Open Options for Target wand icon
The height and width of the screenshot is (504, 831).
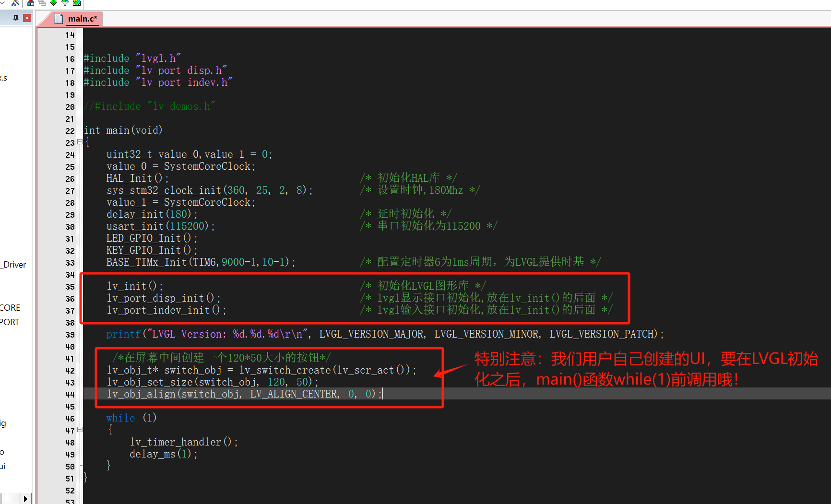15,3
